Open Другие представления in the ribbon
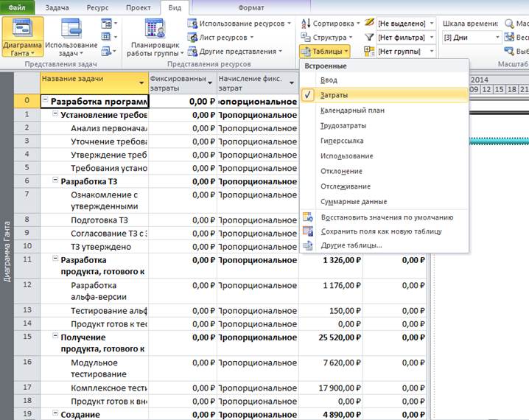The width and height of the screenshot is (529, 420). pos(236,51)
